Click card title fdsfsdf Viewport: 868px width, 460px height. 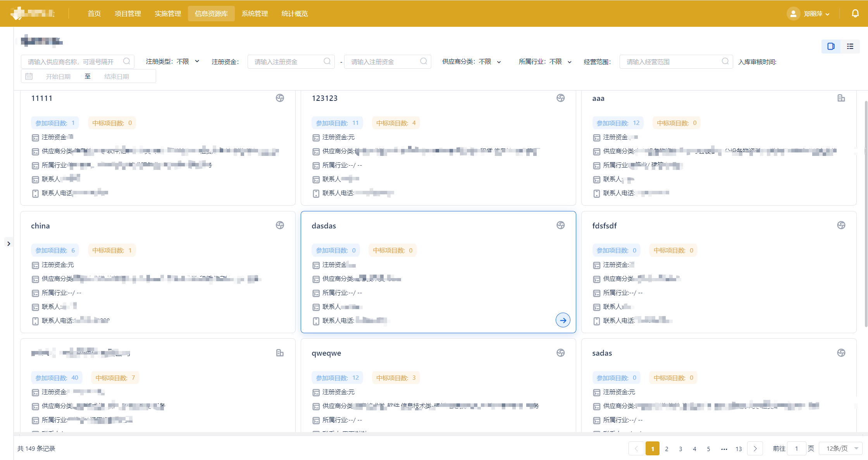point(604,226)
